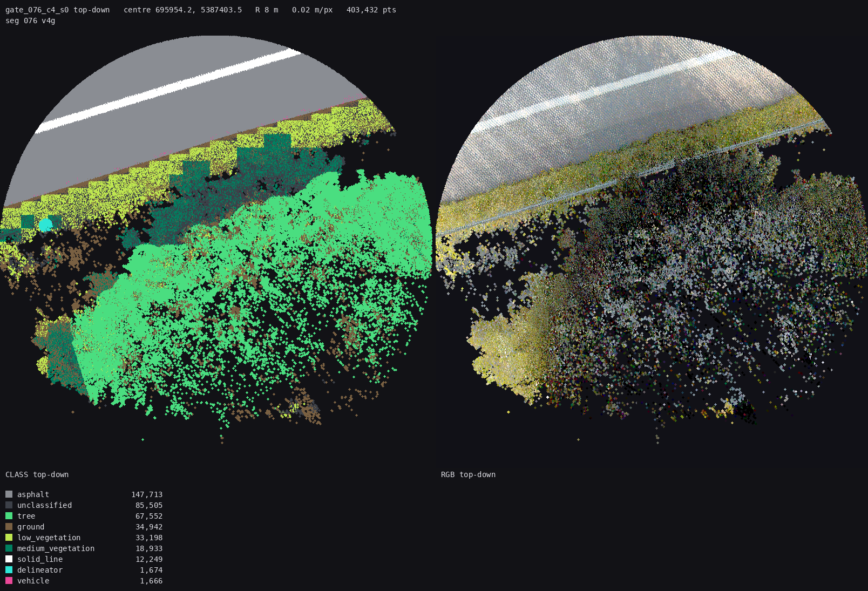Viewport: 868px width, 591px height.
Task: Click the cyan delineator dot in class view
Action: [x=45, y=225]
